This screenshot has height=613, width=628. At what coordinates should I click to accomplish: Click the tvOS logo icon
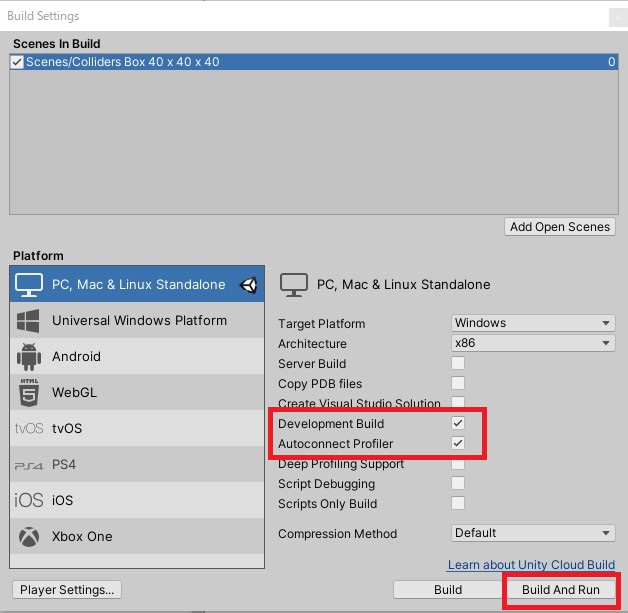[29, 428]
